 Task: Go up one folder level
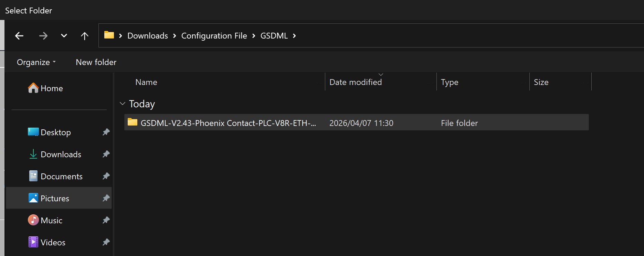pos(85,36)
